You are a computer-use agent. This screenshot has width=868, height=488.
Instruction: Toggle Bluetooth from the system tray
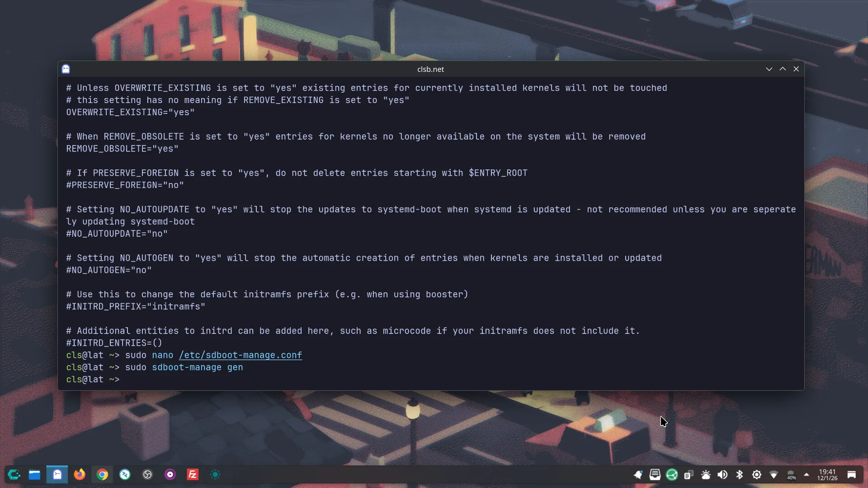pos(740,474)
